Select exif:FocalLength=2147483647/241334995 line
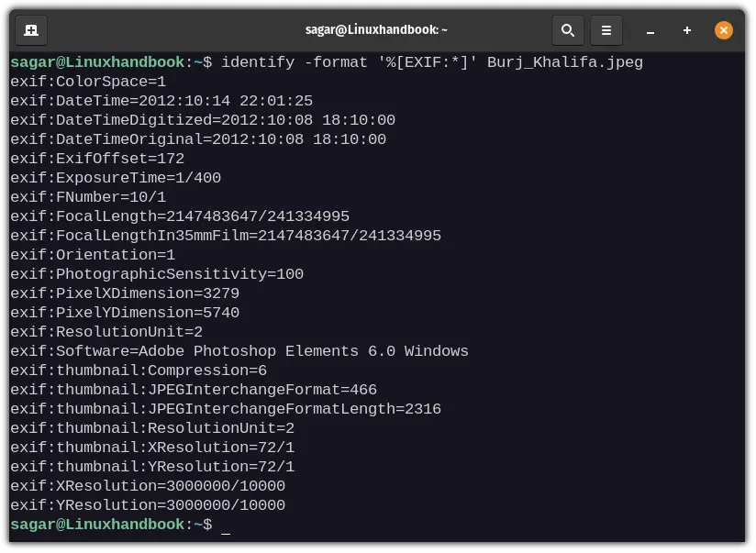 tap(180, 216)
